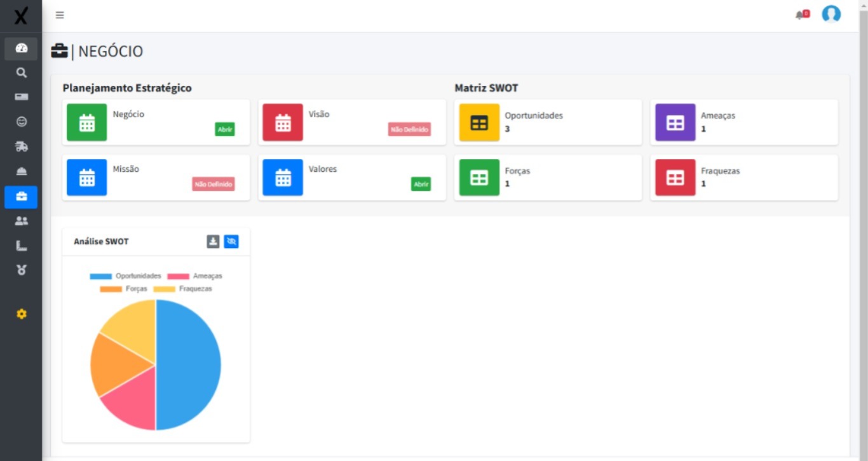Select the search icon in the sidebar
The height and width of the screenshot is (461, 868).
click(x=21, y=72)
